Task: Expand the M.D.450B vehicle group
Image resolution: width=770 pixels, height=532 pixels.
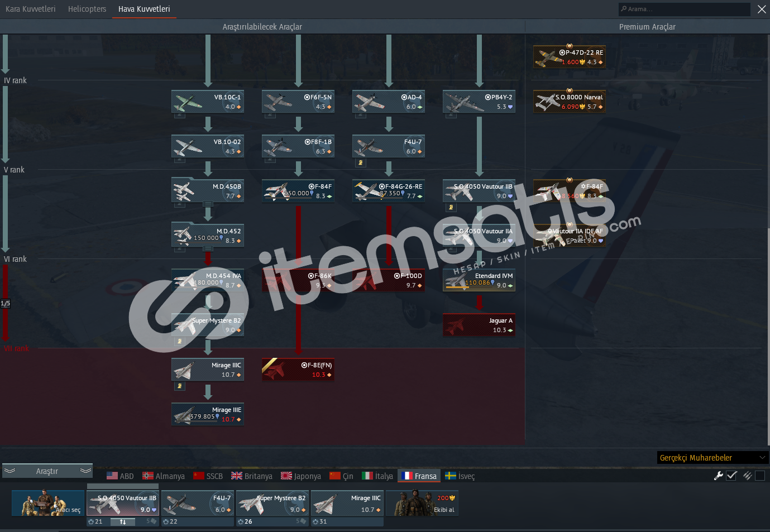Action: pos(208,204)
